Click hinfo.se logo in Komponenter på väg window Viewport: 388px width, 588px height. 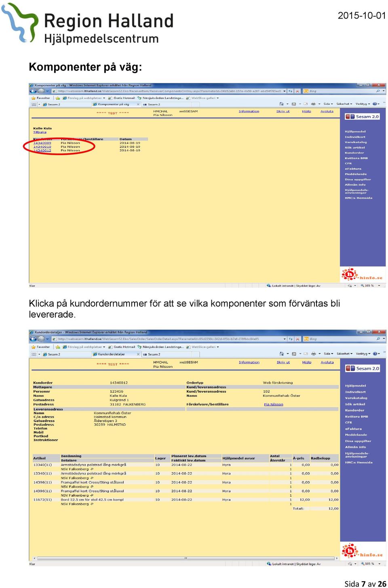(362, 275)
